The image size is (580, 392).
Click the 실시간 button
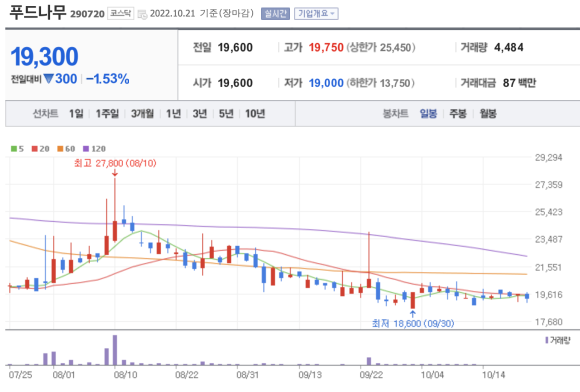click(x=275, y=14)
